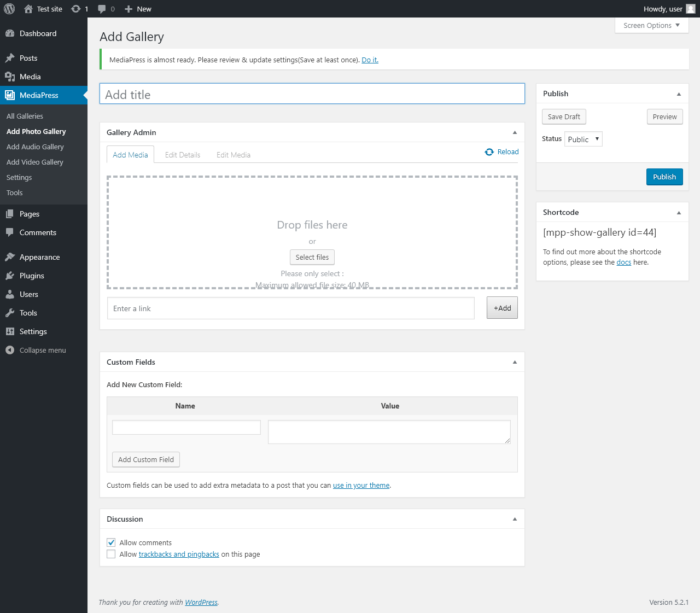This screenshot has width=700, height=613.
Task: Switch to the Edit Media tab
Action: pos(234,155)
